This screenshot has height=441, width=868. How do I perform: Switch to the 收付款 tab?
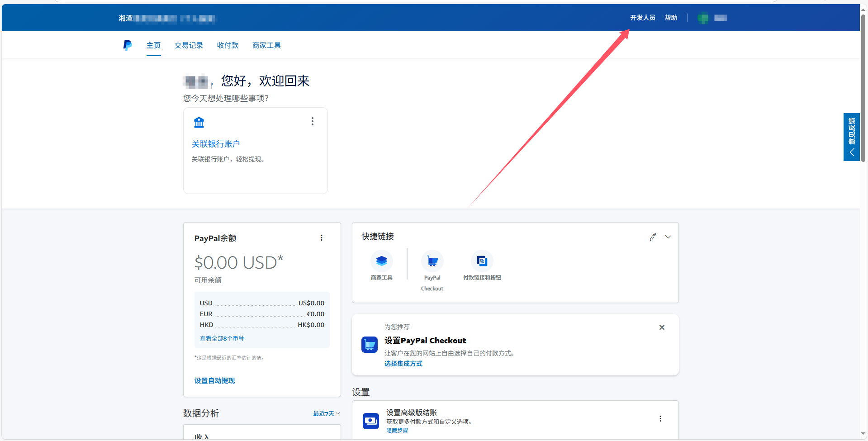tap(228, 45)
